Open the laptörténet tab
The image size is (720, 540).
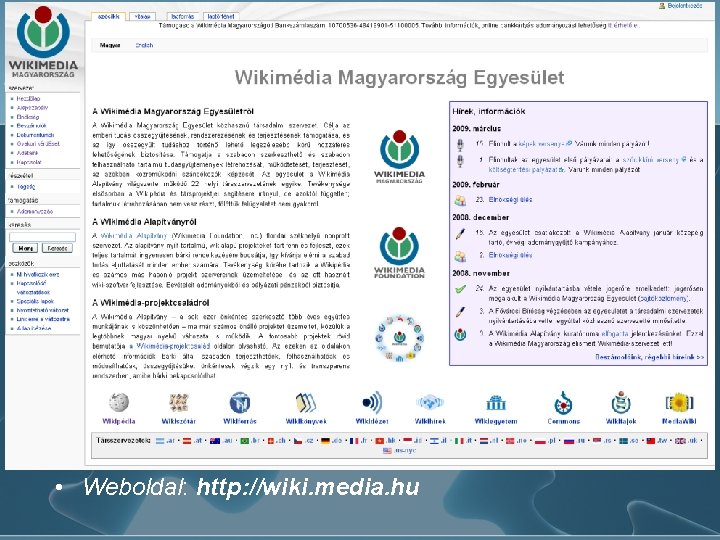[x=221, y=17]
